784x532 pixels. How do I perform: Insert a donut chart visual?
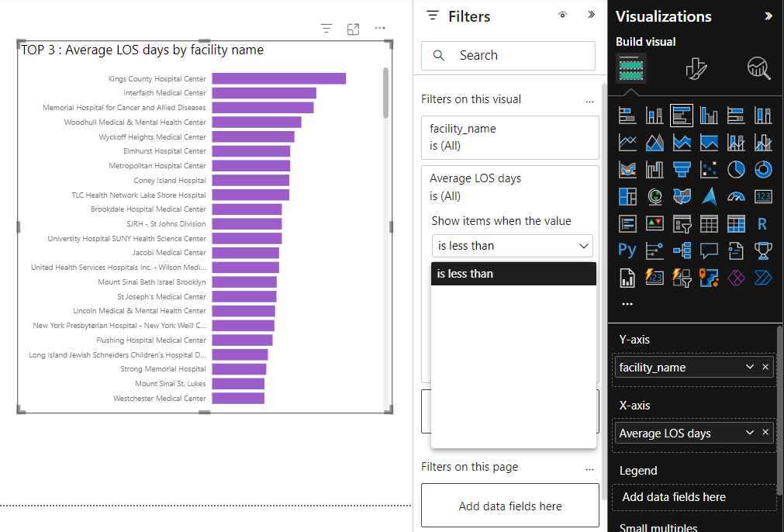coord(763,170)
